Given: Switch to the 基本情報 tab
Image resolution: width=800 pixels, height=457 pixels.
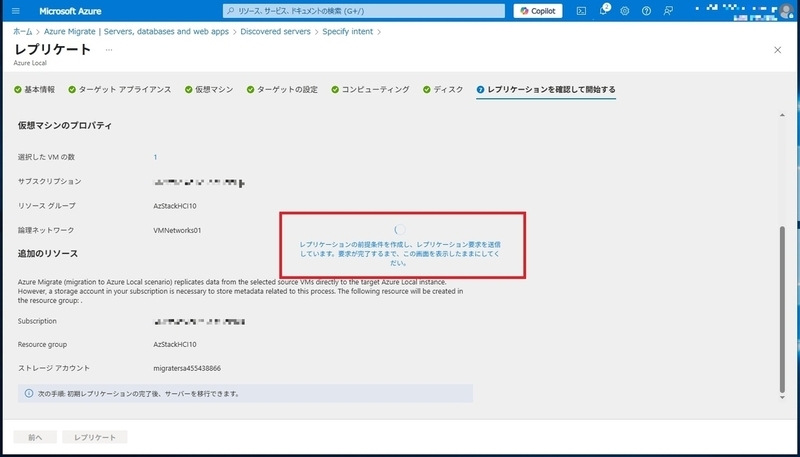Looking at the screenshot, I should [35, 89].
